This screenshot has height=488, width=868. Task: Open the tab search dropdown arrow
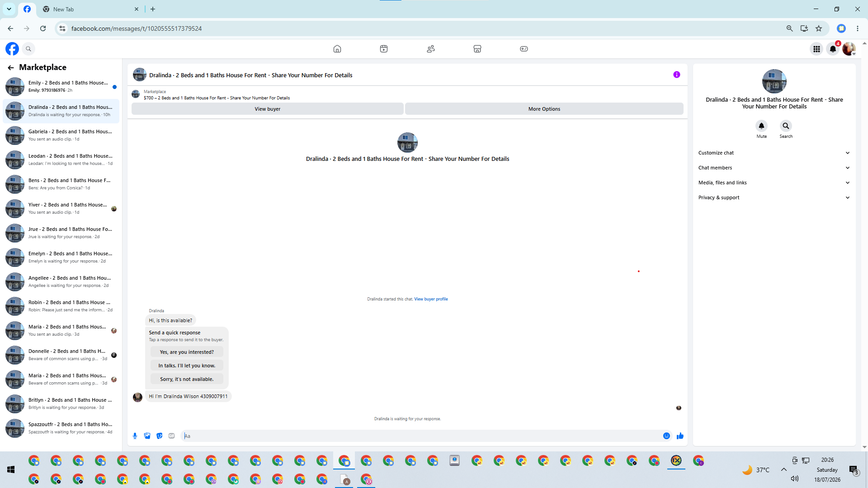coord(9,9)
